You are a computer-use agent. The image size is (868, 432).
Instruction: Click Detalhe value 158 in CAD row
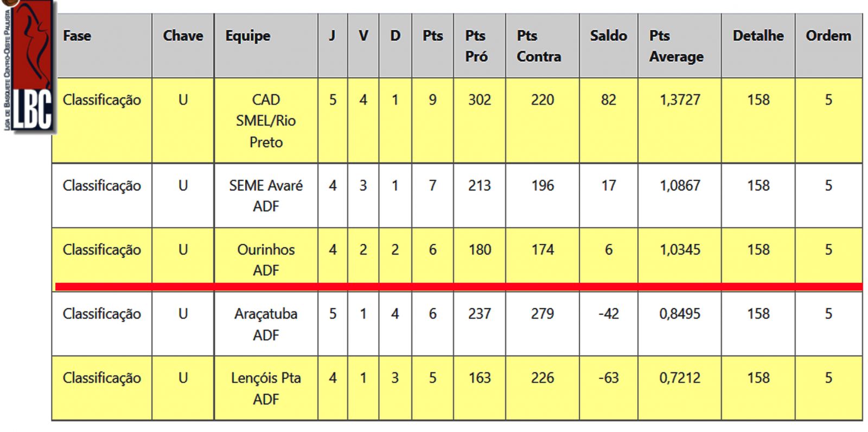tap(758, 100)
